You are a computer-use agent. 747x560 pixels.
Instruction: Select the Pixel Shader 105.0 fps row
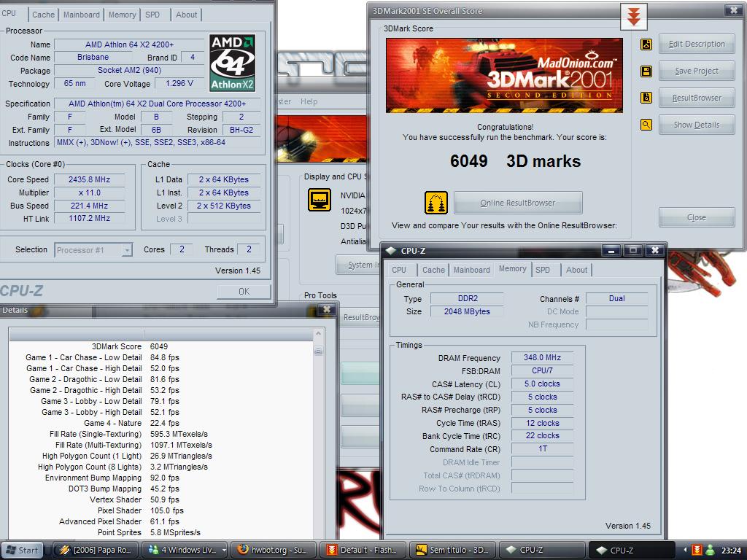pyautogui.click(x=162, y=511)
